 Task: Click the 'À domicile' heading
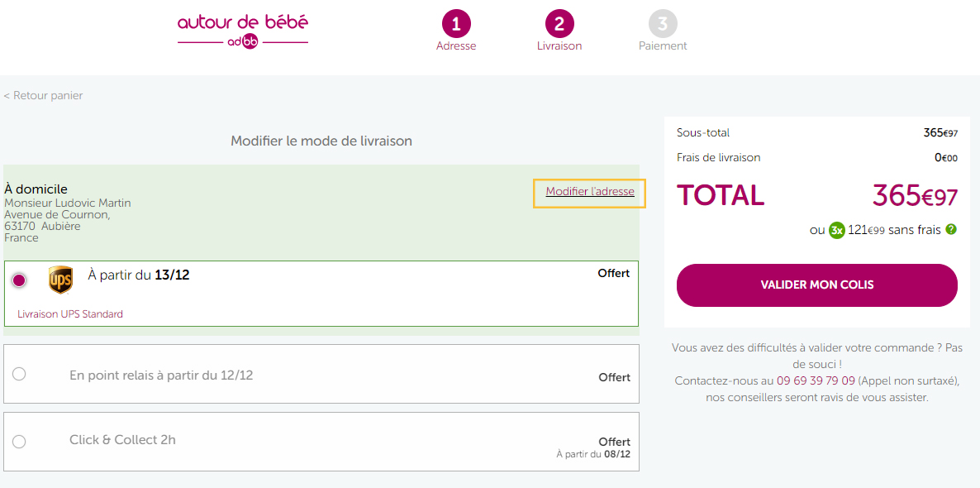(36, 189)
